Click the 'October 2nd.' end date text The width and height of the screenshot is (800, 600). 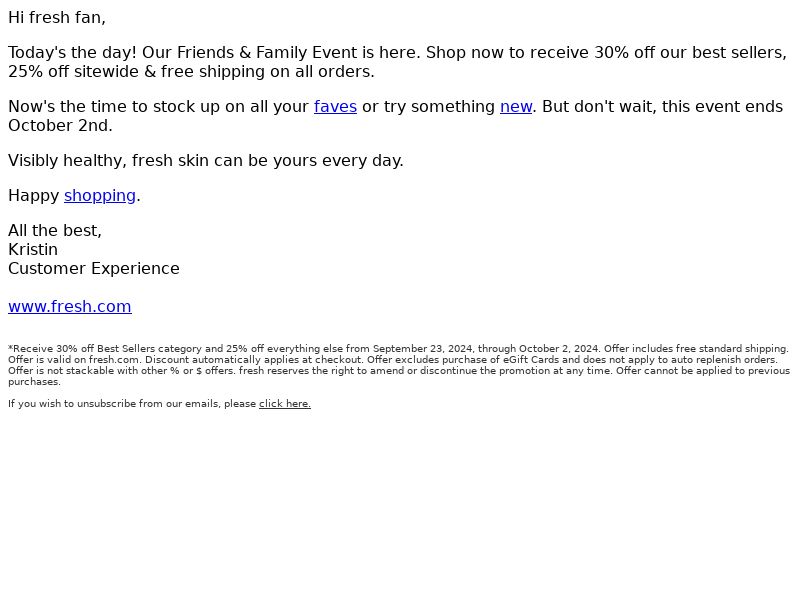coord(60,126)
